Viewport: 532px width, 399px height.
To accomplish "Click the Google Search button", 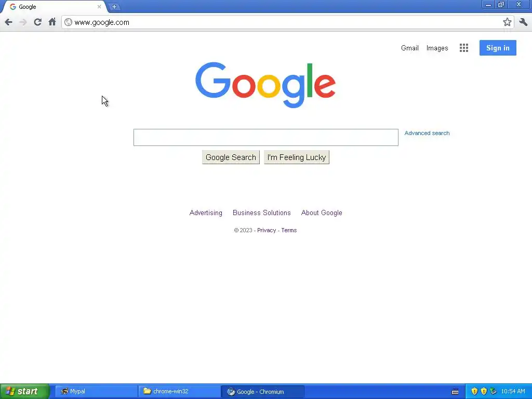I will pyautogui.click(x=231, y=157).
